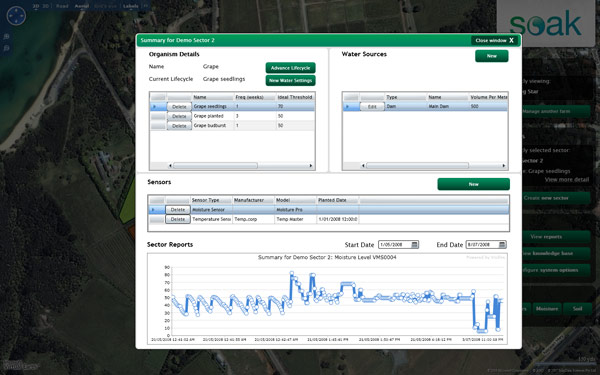Toggle map Labels option
Viewport: 600px width, 375px height.
point(130,6)
